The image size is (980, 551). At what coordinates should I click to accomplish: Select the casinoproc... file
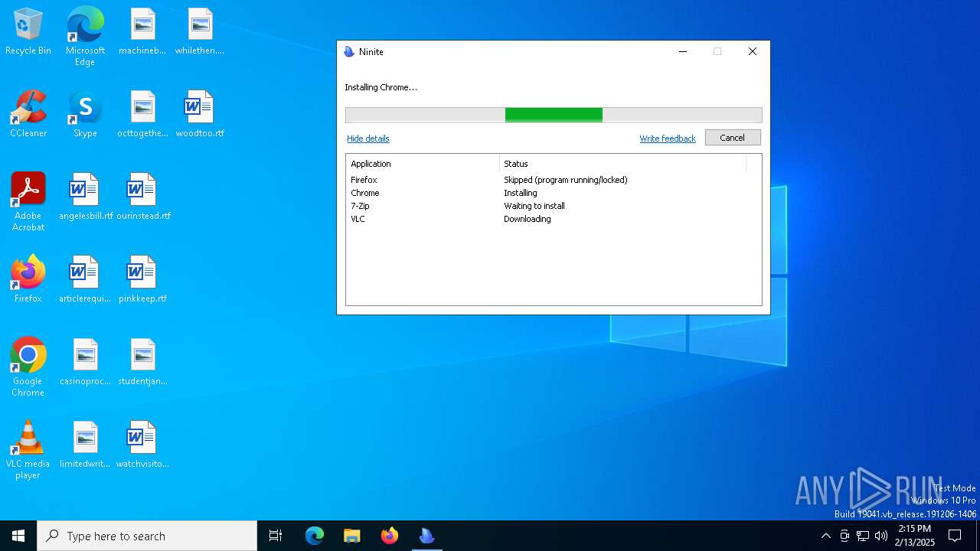point(85,363)
